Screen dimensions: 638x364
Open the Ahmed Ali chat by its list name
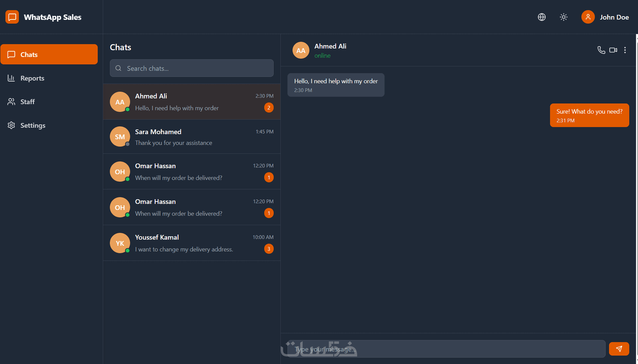point(151,96)
